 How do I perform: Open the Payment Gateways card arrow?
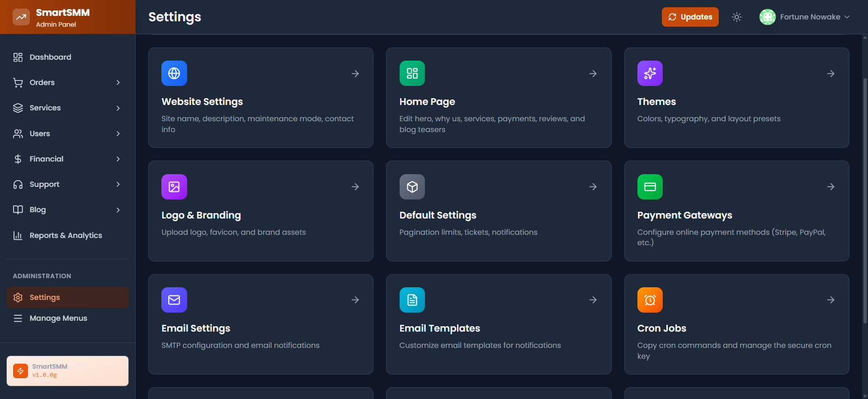point(830,187)
